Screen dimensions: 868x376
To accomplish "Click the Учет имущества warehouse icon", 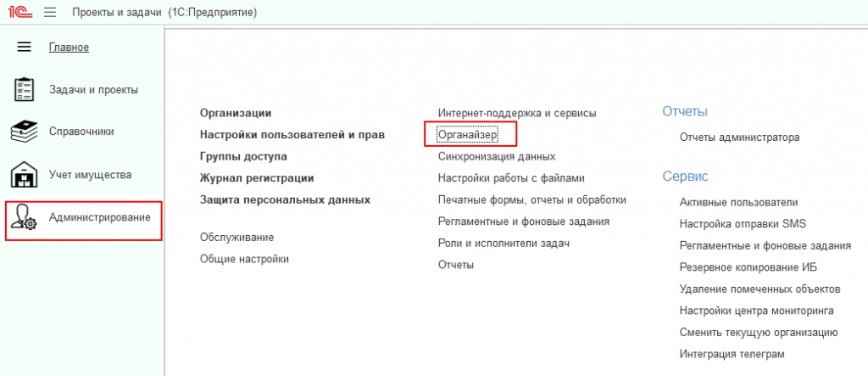I will pos(24,175).
